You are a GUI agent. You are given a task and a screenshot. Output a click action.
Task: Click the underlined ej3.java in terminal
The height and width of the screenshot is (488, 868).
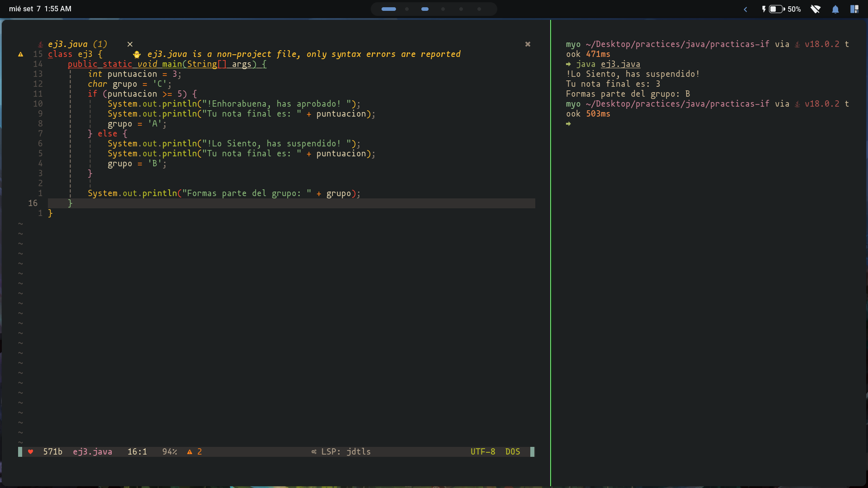[x=620, y=64]
